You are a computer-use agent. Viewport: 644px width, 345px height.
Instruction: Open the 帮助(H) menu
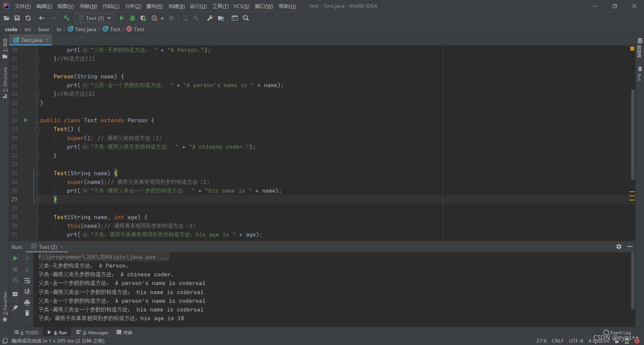tap(287, 6)
